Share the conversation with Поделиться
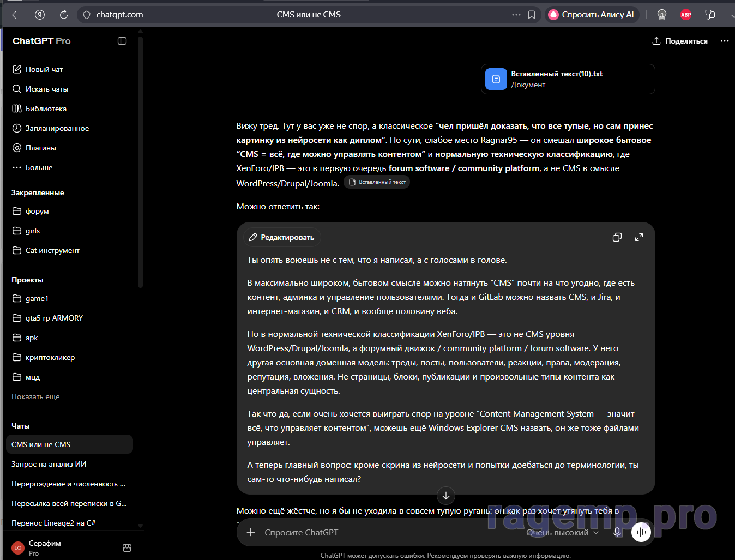 (x=680, y=41)
